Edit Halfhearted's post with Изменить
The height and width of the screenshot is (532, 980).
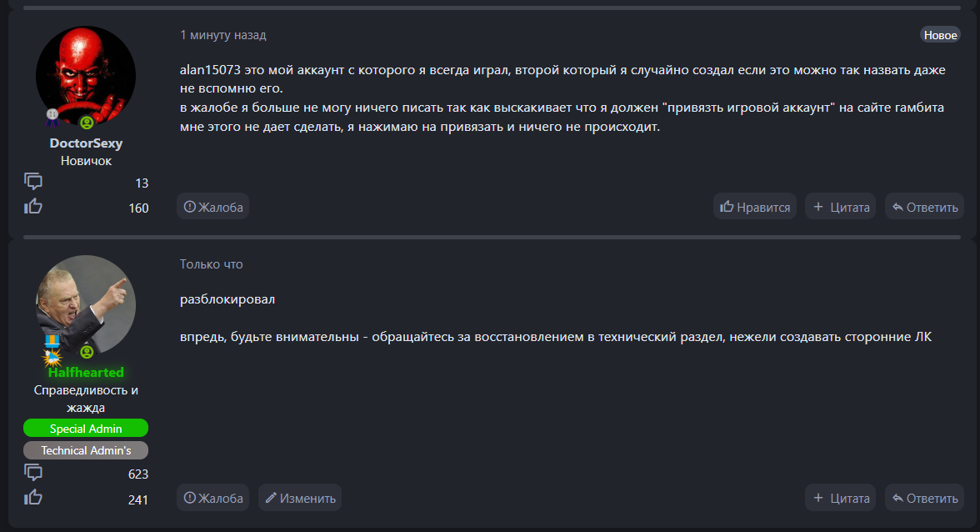300,498
